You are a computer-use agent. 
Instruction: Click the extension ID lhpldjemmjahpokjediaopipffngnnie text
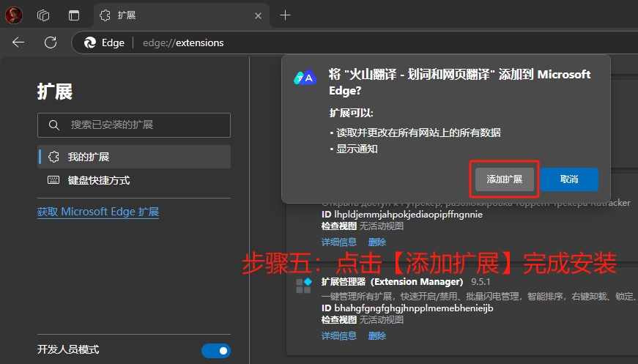tap(408, 215)
